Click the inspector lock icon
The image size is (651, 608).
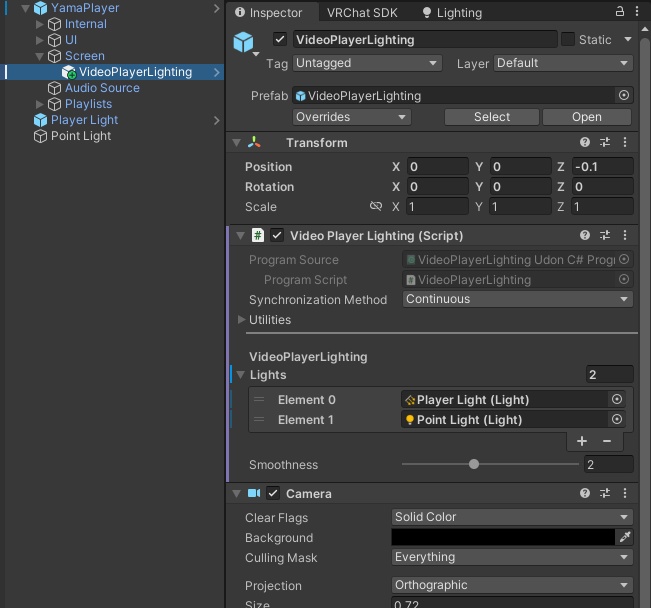(619, 12)
